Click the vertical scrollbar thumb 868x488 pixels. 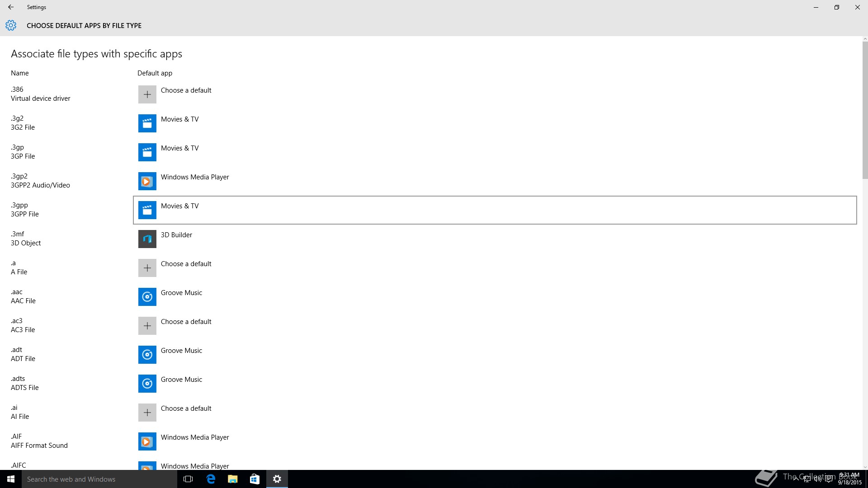(x=865, y=110)
